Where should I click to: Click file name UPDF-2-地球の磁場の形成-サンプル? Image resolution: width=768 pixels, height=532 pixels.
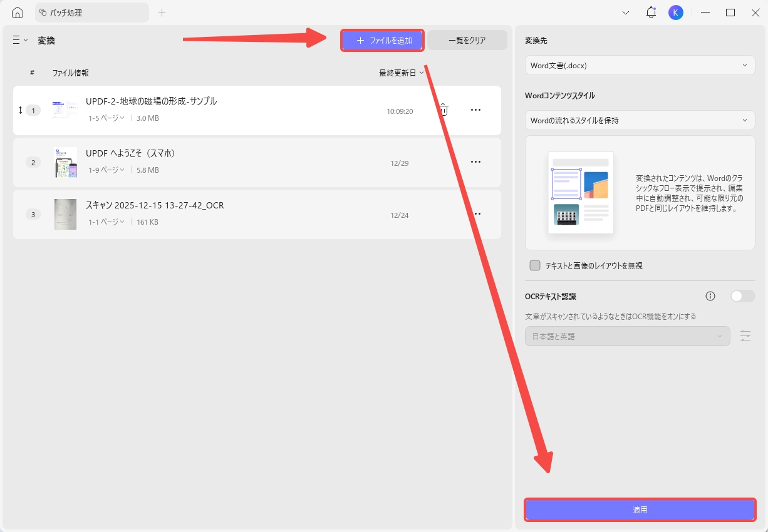151,101
